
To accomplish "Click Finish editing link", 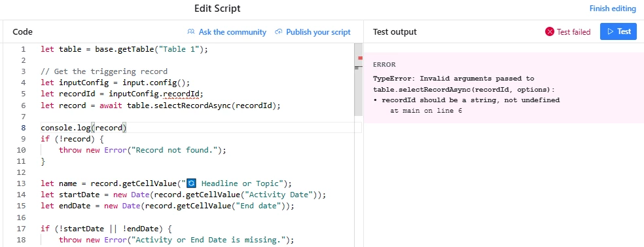I will pos(613,9).
